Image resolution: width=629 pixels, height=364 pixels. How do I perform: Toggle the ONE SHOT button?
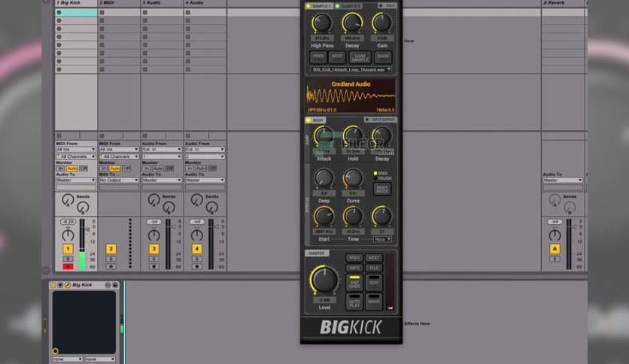coord(354,283)
